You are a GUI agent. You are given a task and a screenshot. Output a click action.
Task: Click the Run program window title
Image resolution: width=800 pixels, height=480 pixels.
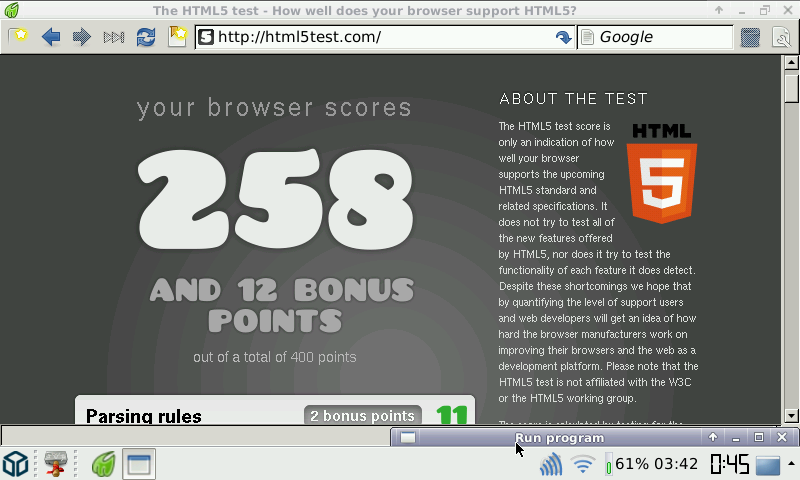pyautogui.click(x=559, y=437)
